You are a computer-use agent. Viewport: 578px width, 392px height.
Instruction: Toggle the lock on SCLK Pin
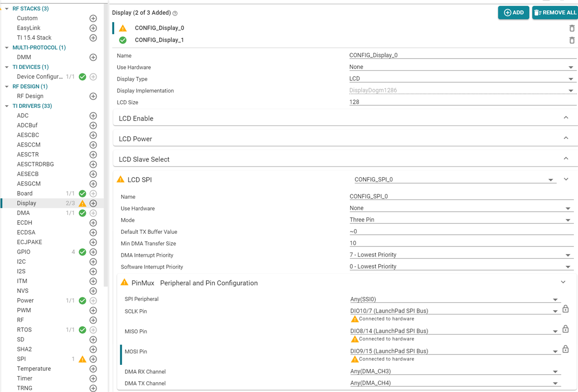566,309
